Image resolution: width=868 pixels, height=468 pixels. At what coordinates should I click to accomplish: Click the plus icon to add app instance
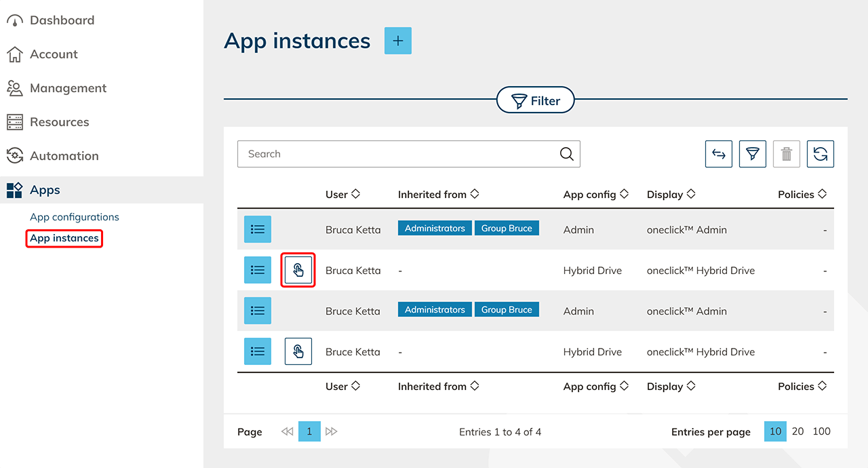(x=398, y=41)
